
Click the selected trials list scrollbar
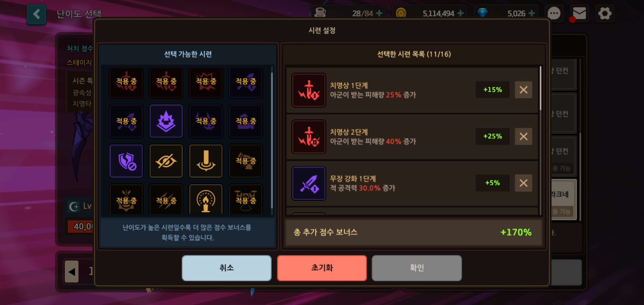pos(540,88)
